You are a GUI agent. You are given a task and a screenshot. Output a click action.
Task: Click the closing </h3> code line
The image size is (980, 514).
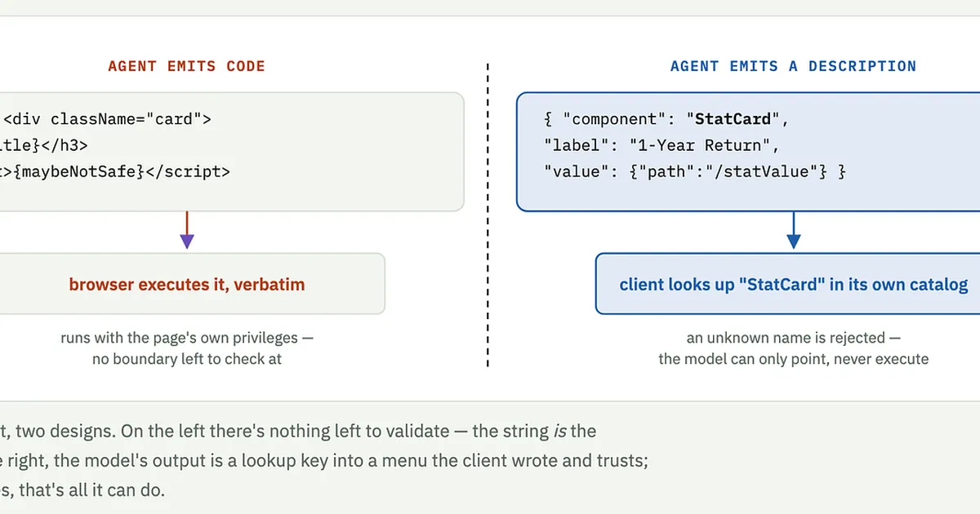tap(44, 145)
